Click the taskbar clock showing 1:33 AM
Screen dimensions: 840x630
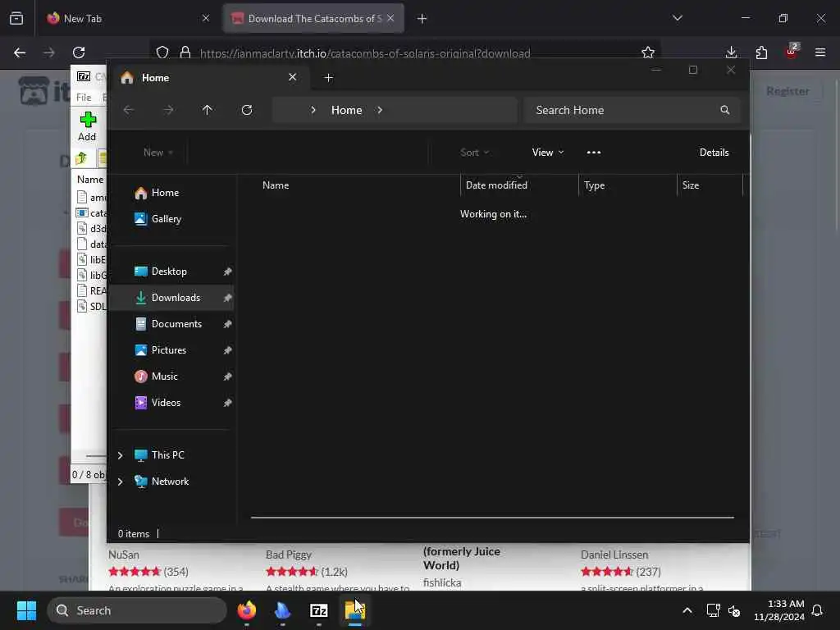pyautogui.click(x=778, y=610)
